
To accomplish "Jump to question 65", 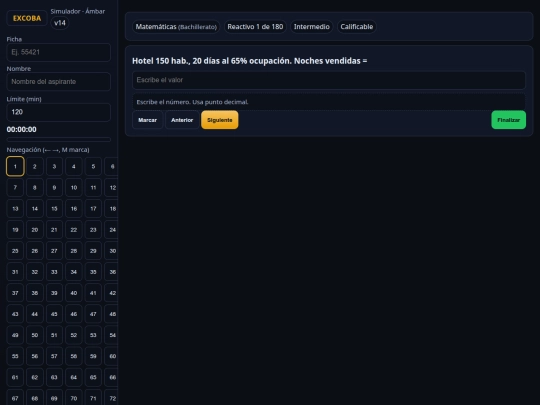I will coord(93,377).
